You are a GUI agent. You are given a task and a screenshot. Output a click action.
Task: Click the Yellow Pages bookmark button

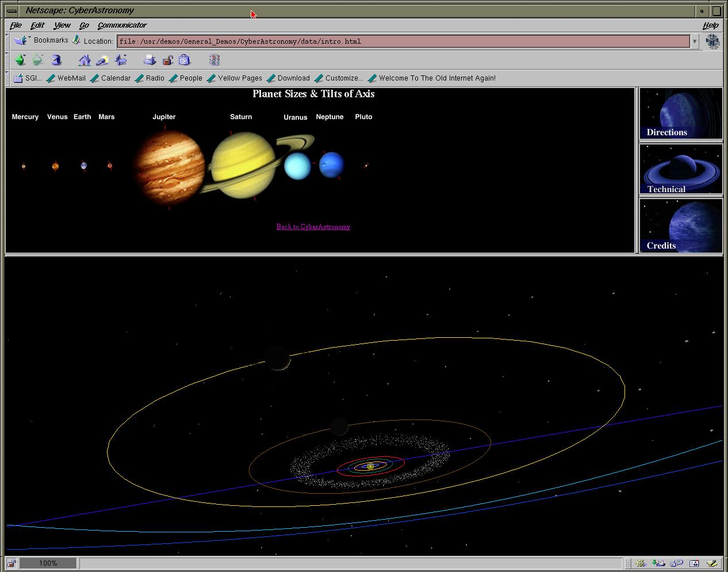(x=235, y=78)
